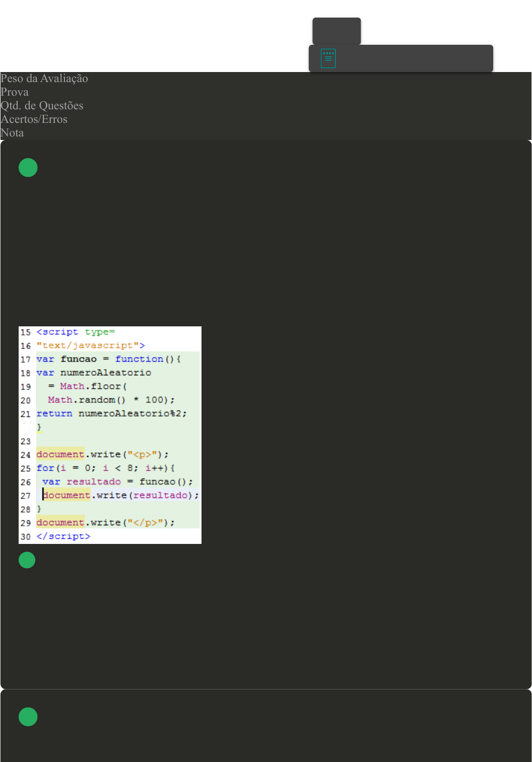This screenshot has height=762, width=532.
Task: Click the Nota label
Action: [x=12, y=133]
